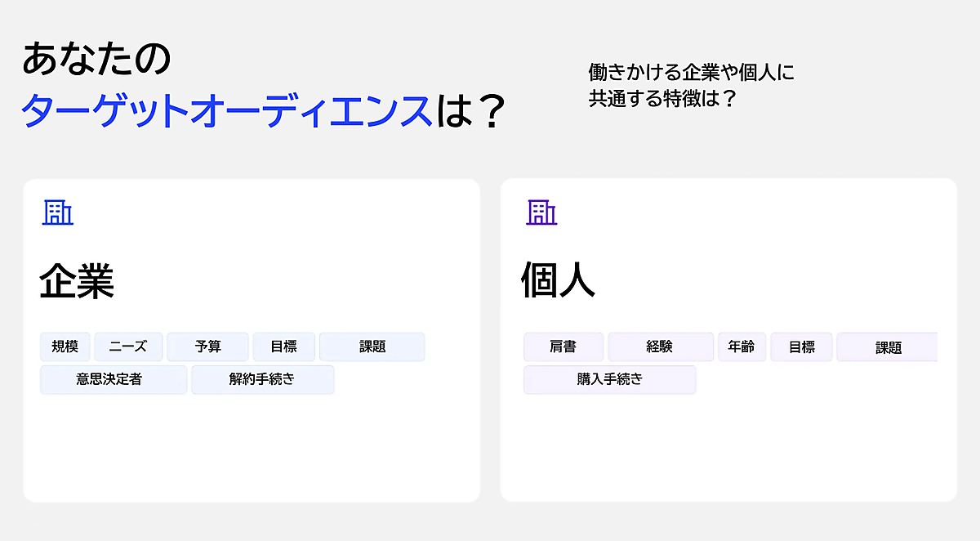Viewport: 980px width, 541px height.
Task: Select the 購入手続き tag
Action: (x=609, y=379)
